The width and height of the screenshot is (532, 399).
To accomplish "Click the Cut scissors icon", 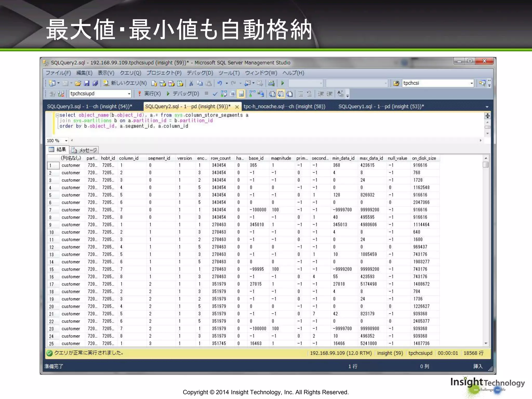I will click(x=191, y=83).
